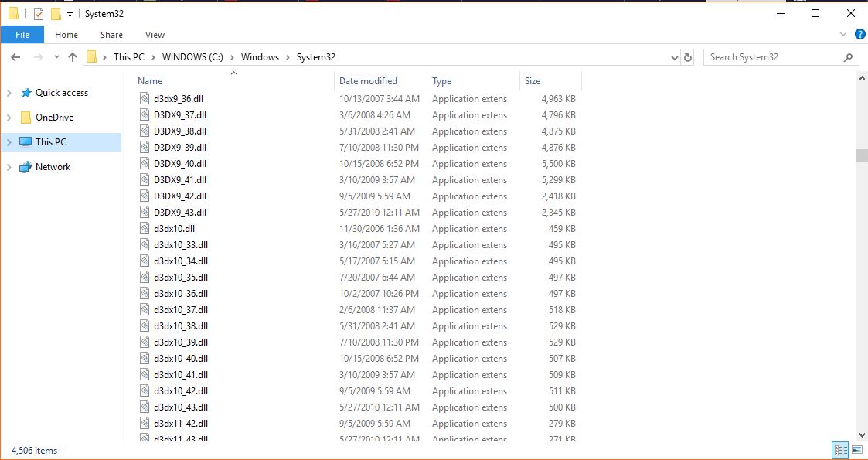This screenshot has width=868, height=460.
Task: Select the d3dx11_42.dll file name
Action: pyautogui.click(x=180, y=424)
